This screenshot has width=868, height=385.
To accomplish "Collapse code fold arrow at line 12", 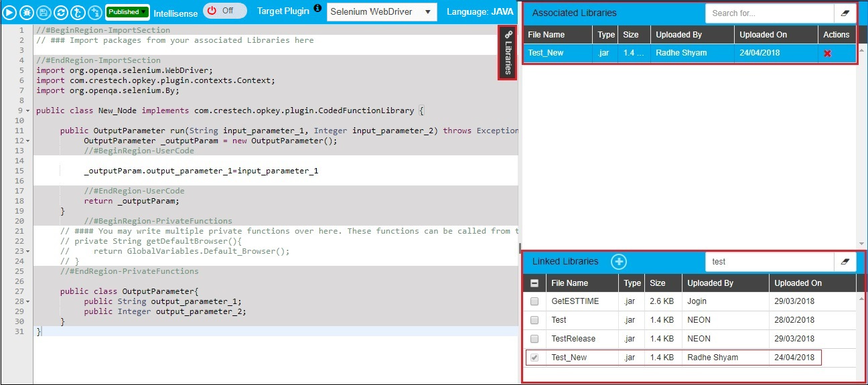I will 28,141.
